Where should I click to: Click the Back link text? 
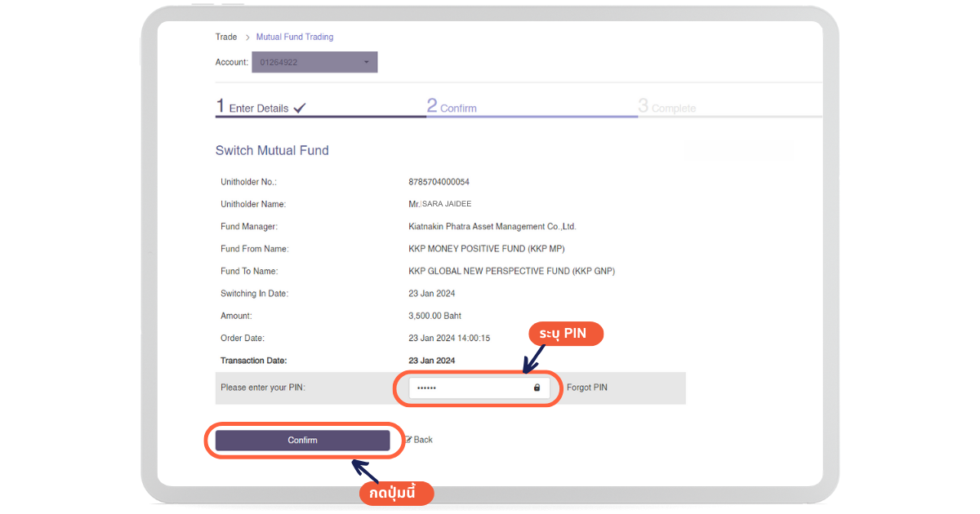pyautogui.click(x=423, y=440)
